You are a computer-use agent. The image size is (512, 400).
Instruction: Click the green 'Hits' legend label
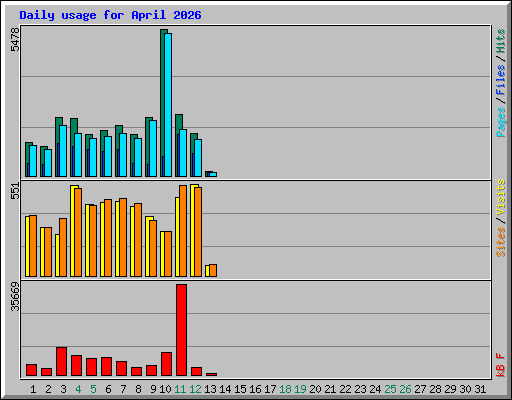(501, 41)
